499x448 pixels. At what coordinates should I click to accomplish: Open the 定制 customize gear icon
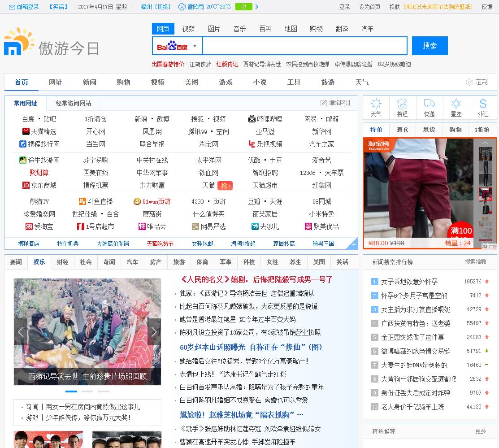click(469, 82)
